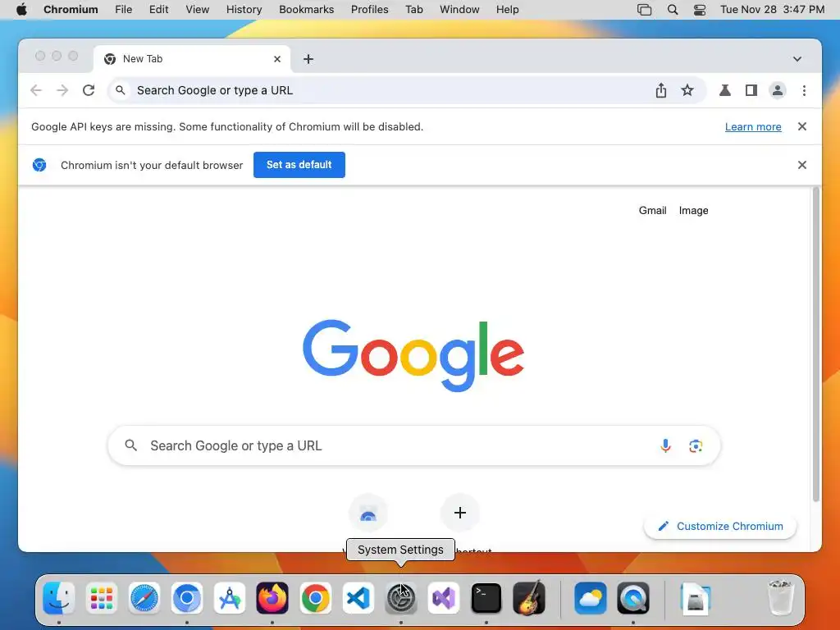
Task: Open Chromium experiments flask icon
Action: pos(725,90)
